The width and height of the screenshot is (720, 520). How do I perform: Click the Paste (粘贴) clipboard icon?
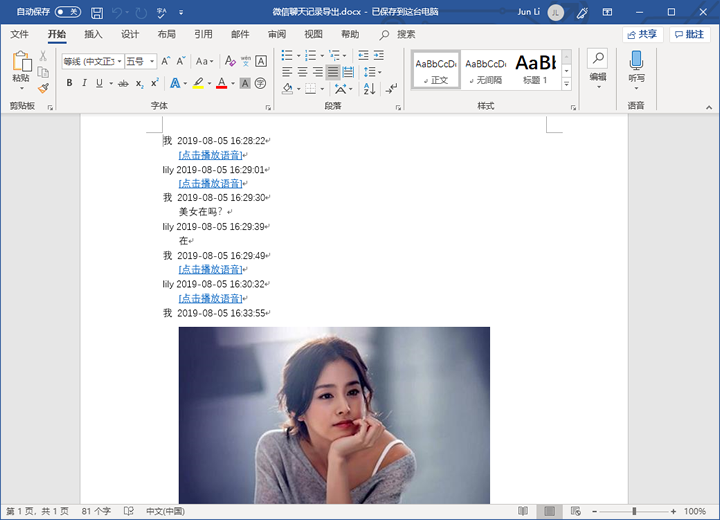click(21, 61)
